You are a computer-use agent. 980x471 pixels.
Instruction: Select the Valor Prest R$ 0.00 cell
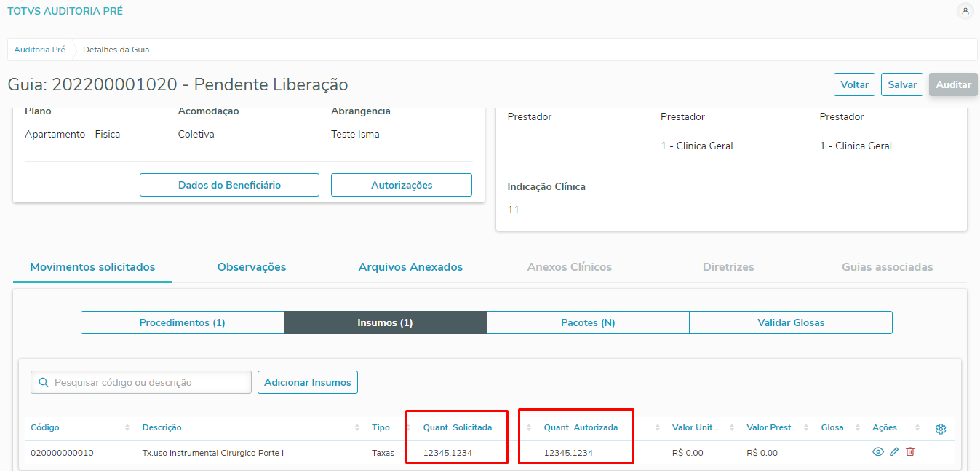(x=762, y=453)
